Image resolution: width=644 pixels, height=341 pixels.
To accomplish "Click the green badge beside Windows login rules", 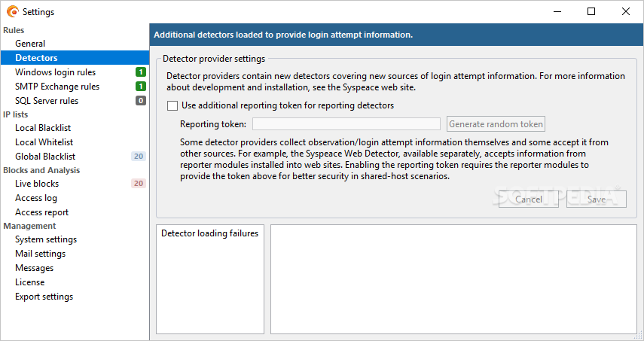I will [x=141, y=72].
